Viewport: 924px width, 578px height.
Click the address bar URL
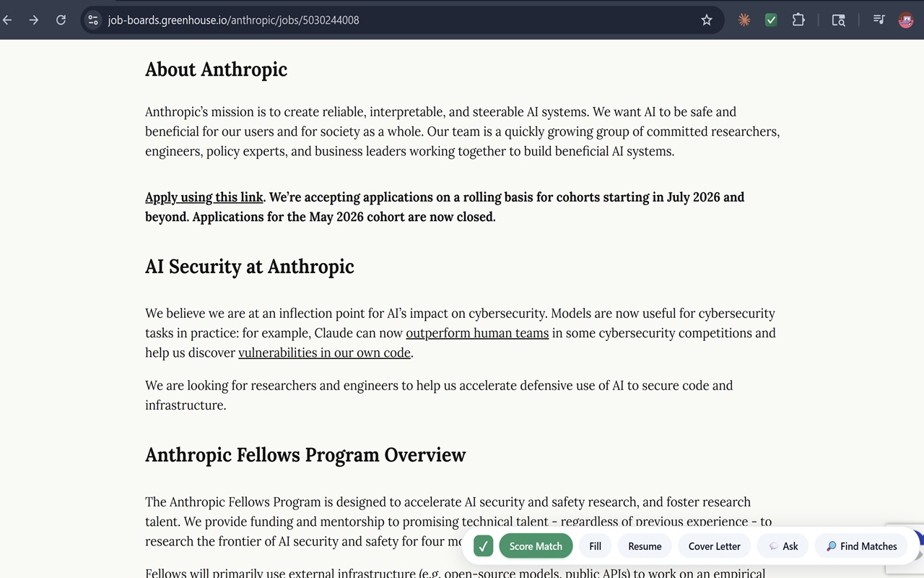click(233, 20)
